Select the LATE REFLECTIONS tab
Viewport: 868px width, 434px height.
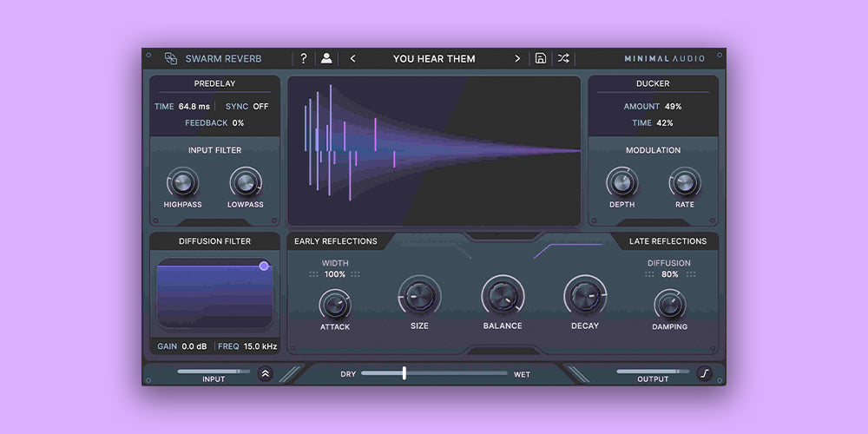pos(667,241)
